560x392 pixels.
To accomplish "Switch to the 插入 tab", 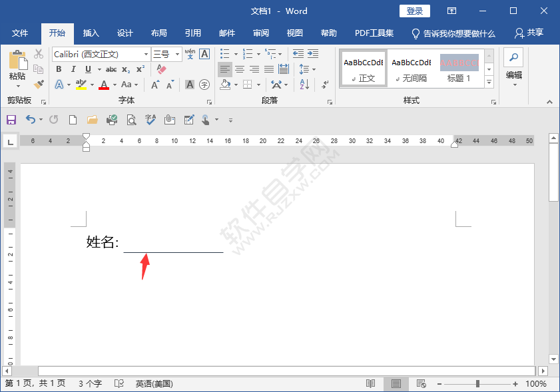I will pos(91,33).
